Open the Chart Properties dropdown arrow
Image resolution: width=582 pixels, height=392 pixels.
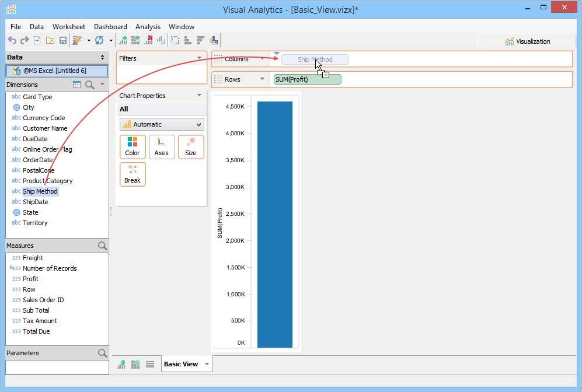click(199, 95)
